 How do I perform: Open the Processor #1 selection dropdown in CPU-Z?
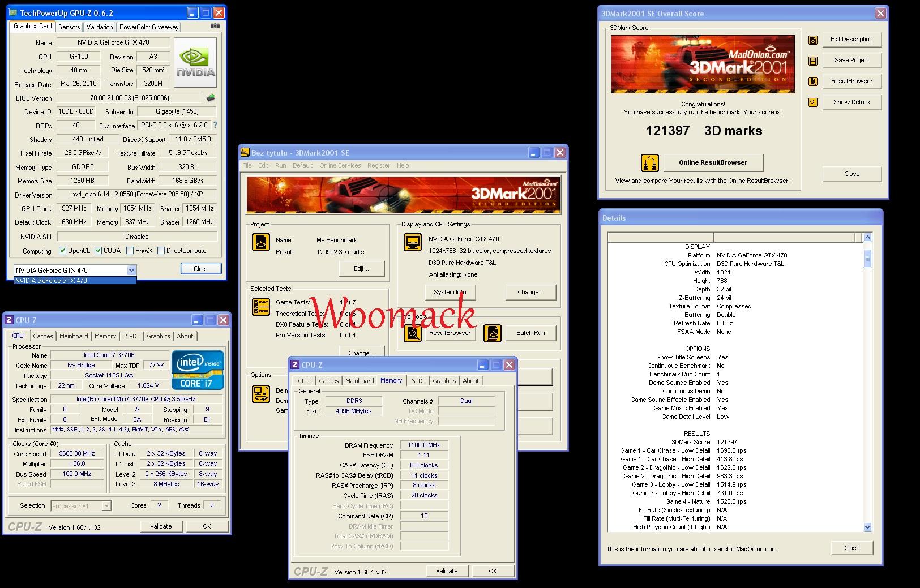click(x=106, y=506)
